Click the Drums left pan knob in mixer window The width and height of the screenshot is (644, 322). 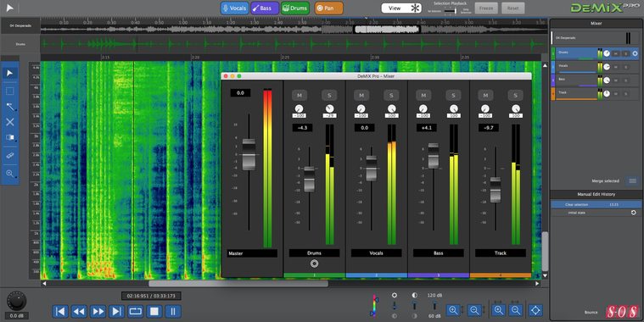click(299, 108)
